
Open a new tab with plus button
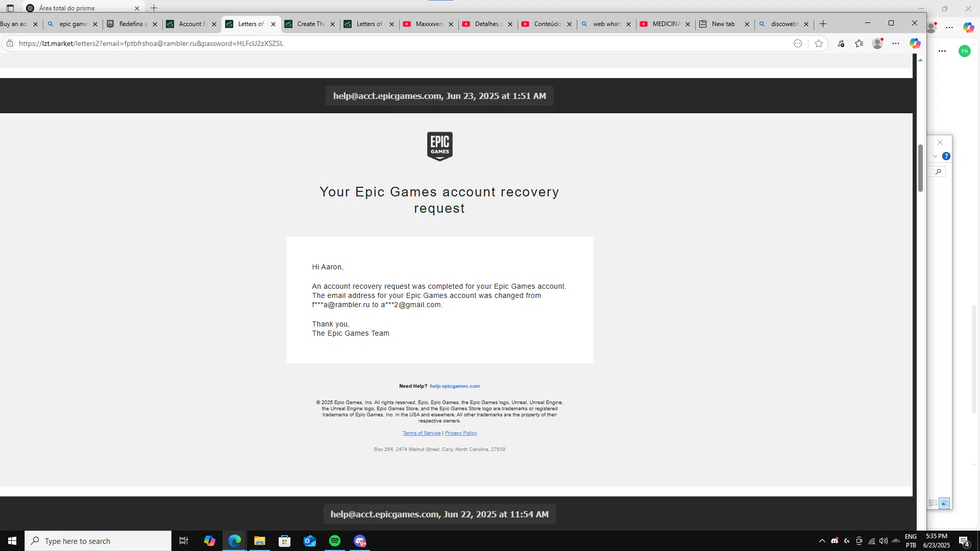823,24
